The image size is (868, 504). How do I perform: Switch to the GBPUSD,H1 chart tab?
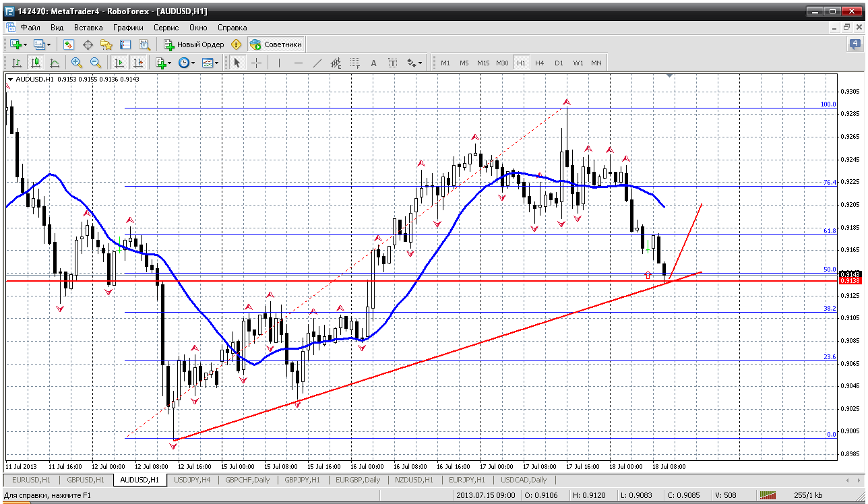coord(85,480)
